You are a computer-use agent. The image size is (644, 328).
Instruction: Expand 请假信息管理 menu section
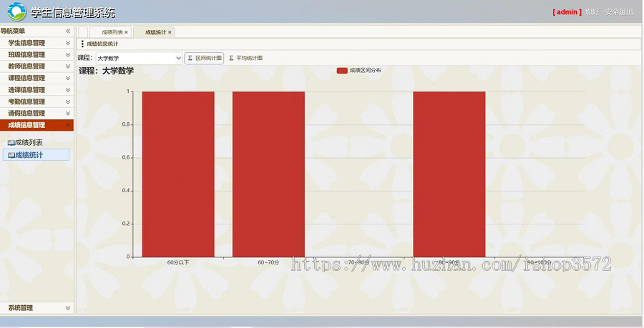pyautogui.click(x=68, y=113)
